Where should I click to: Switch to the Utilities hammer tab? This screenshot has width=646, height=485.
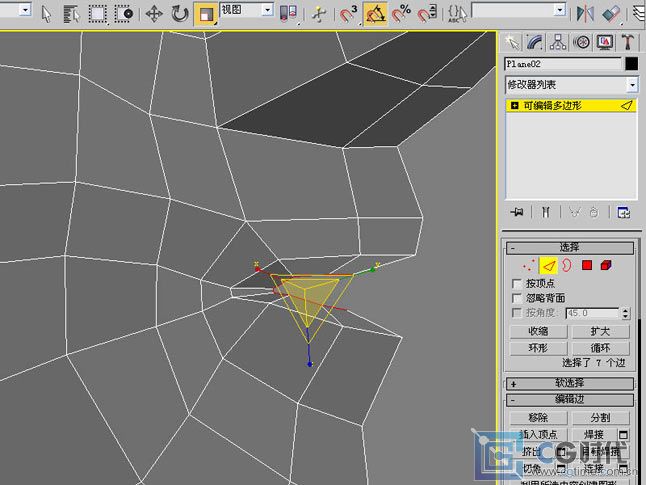click(x=627, y=42)
